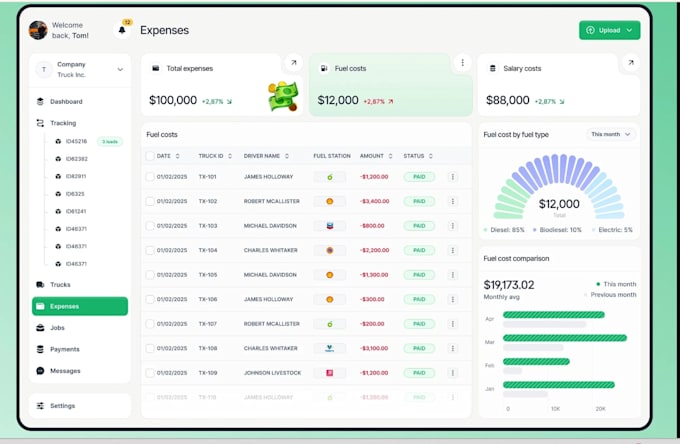This screenshot has height=444, width=680.
Task: Check the TX-104 row checkbox
Action: (150, 250)
